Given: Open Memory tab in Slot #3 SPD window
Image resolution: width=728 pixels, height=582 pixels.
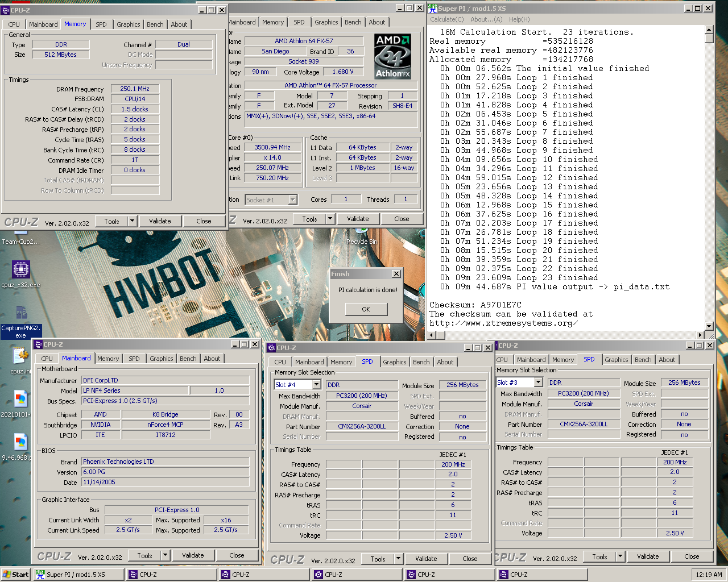Looking at the screenshot, I should (x=562, y=360).
